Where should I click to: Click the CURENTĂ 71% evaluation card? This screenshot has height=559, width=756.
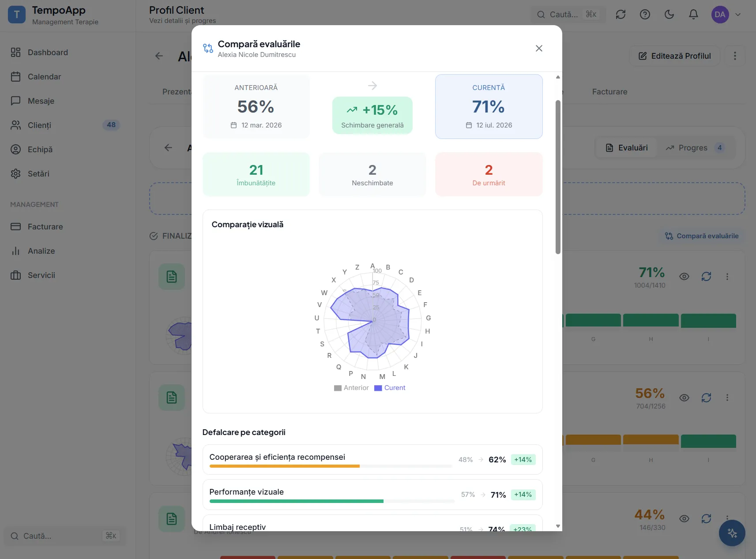489,106
